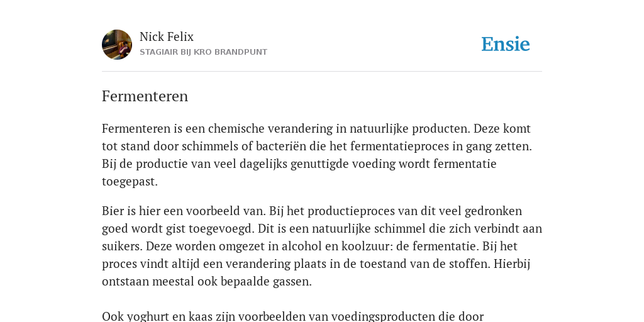Click 'Hierbij' at the line end

[x=512, y=264]
